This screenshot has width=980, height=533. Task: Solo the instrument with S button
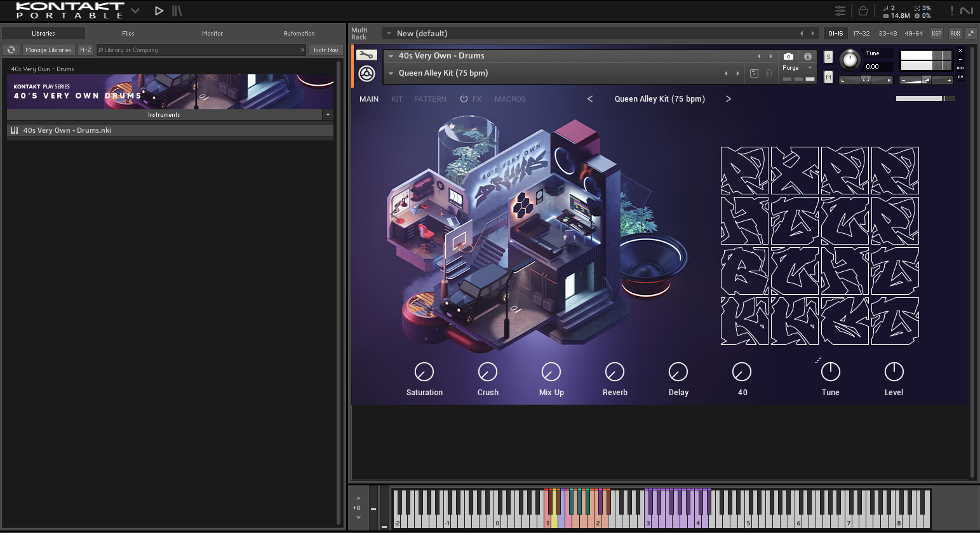tap(828, 57)
